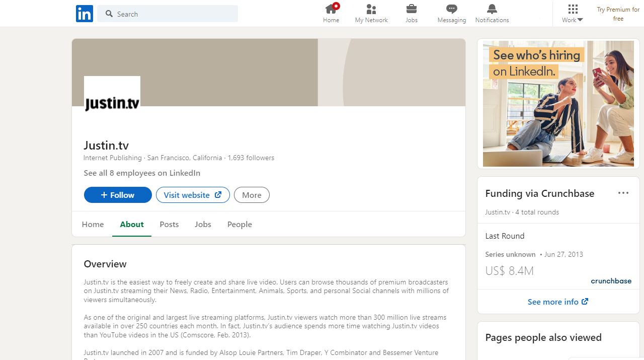Screen dimensions: 644x360
Task: Click the external icon beside See more info
Action: click(585, 302)
